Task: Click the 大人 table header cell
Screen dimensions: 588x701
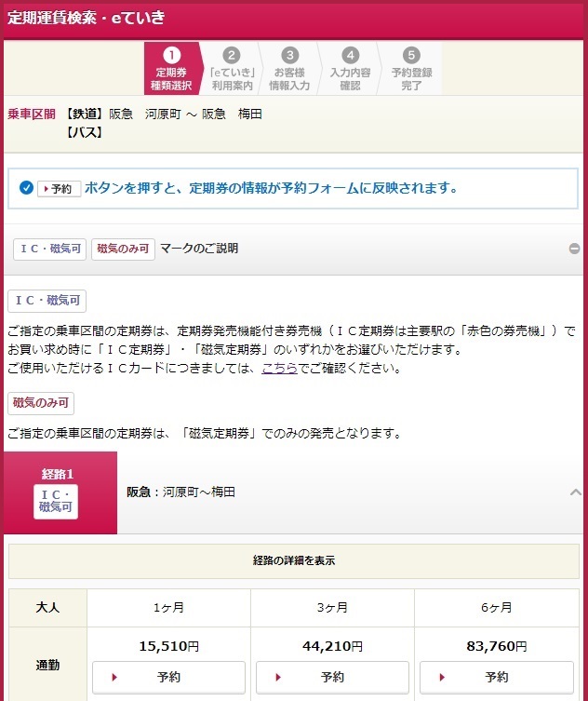Action: pos(47,608)
